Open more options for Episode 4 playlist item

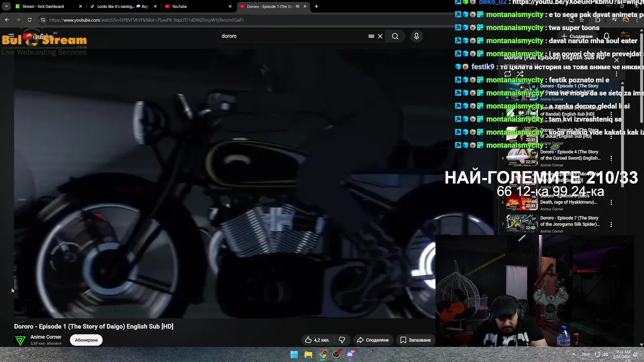click(x=611, y=158)
